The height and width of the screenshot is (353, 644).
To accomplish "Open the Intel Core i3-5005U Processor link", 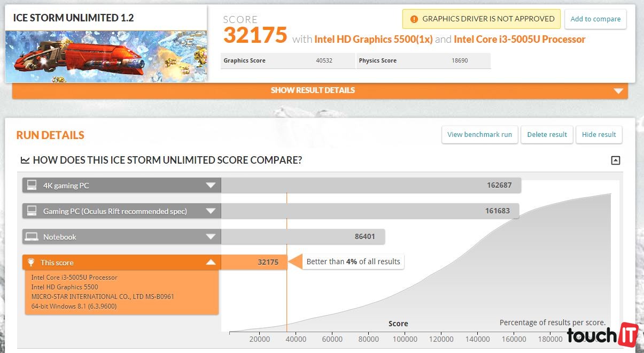I will [x=519, y=40].
